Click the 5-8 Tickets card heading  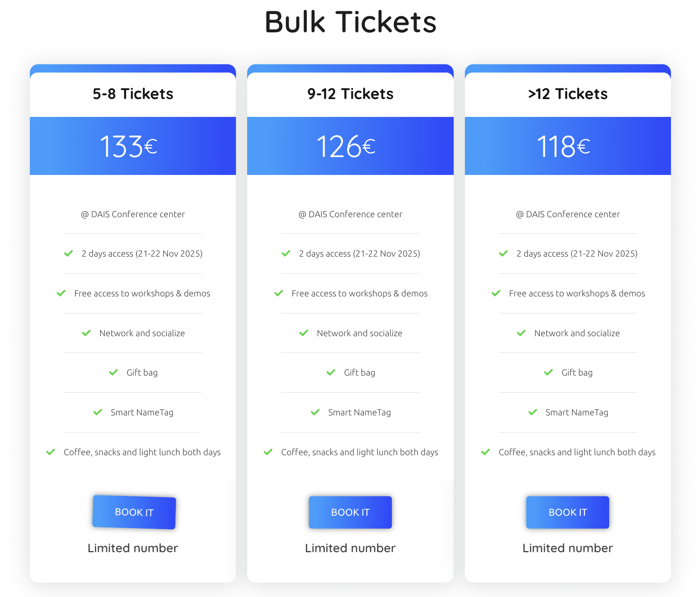pyautogui.click(x=133, y=94)
